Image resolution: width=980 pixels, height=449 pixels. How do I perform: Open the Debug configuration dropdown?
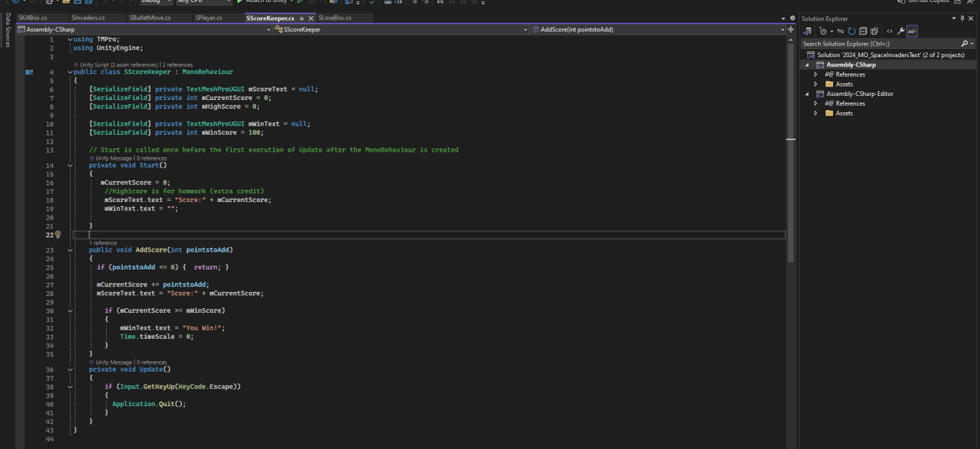pyautogui.click(x=155, y=2)
